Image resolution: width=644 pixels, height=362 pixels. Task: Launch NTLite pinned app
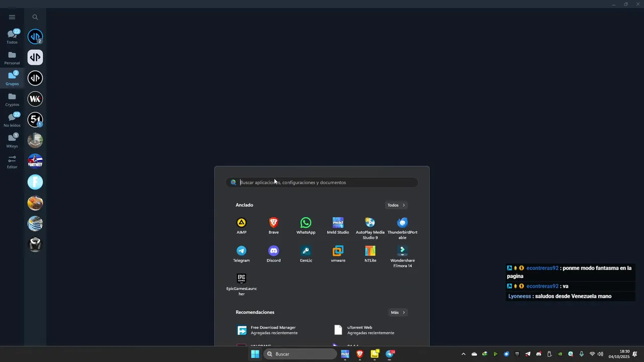370,254
